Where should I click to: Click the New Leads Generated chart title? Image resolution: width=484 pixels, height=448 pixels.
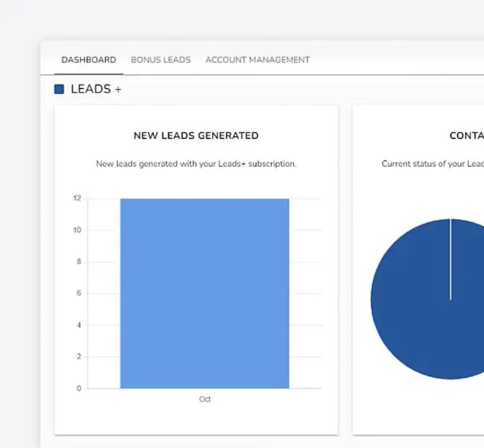pyautogui.click(x=196, y=136)
